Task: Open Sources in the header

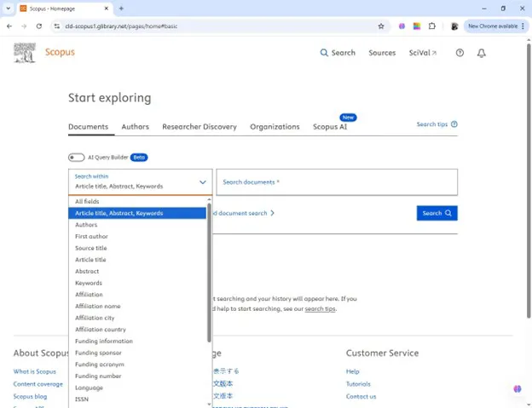Action: tap(382, 53)
